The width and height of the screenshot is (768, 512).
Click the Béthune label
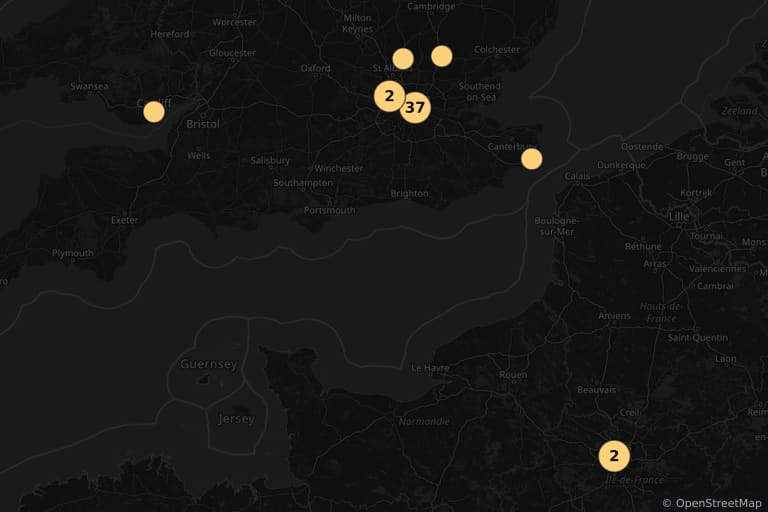(x=643, y=246)
